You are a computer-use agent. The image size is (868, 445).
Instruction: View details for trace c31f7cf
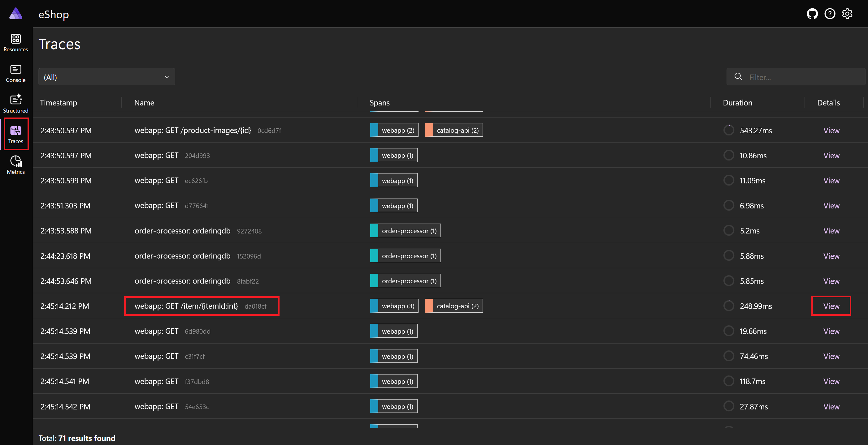coord(831,356)
